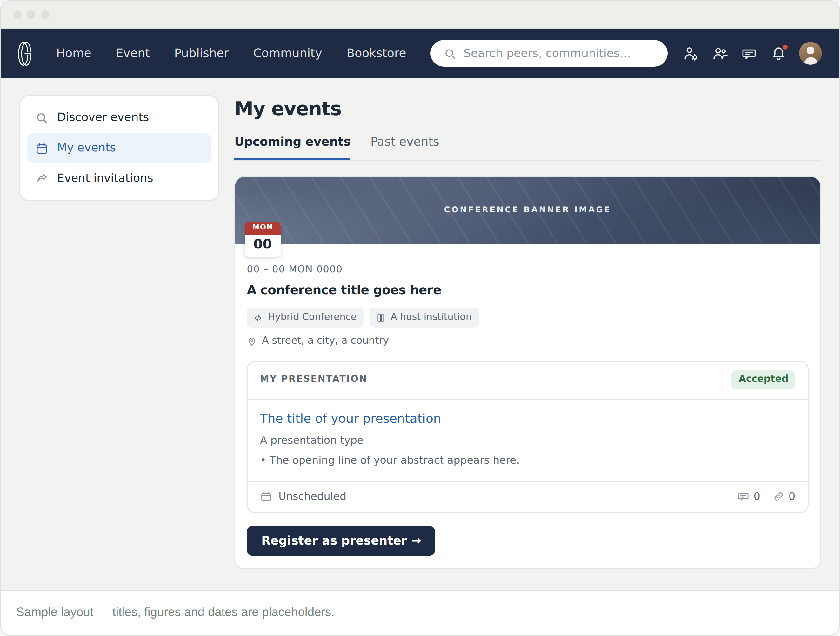This screenshot has width=840, height=636.
Task: Open the peers group icon
Action: 720,54
